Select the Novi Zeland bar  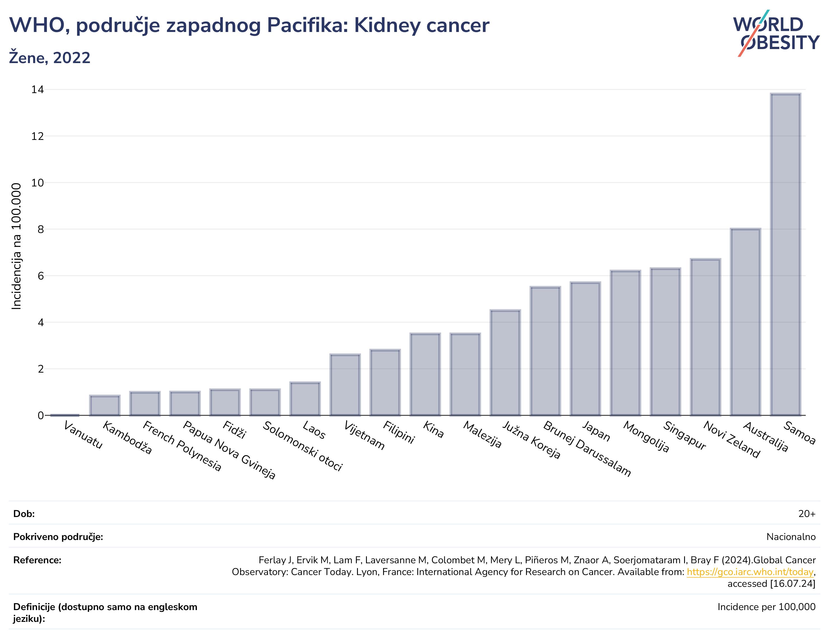[x=705, y=337]
